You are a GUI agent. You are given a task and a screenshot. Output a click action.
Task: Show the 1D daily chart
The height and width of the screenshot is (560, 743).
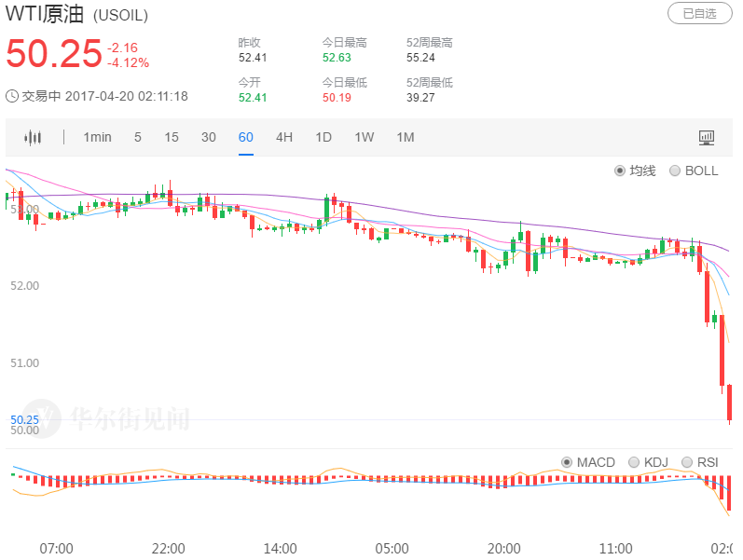tap(323, 138)
